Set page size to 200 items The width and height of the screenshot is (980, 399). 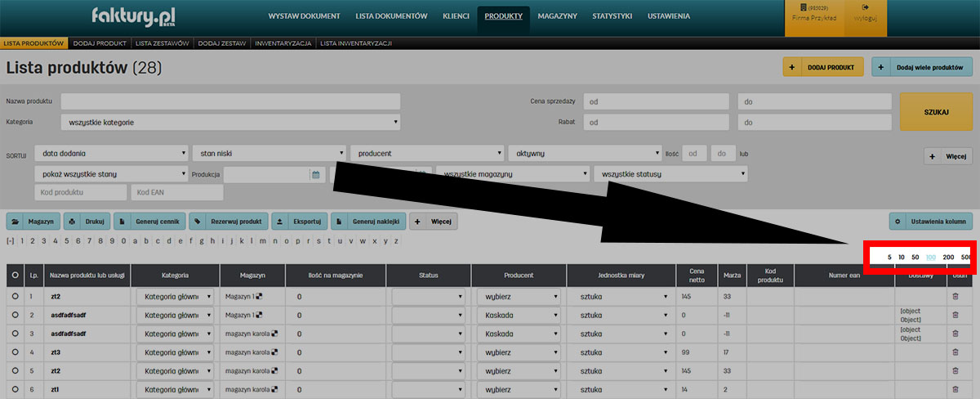click(948, 258)
